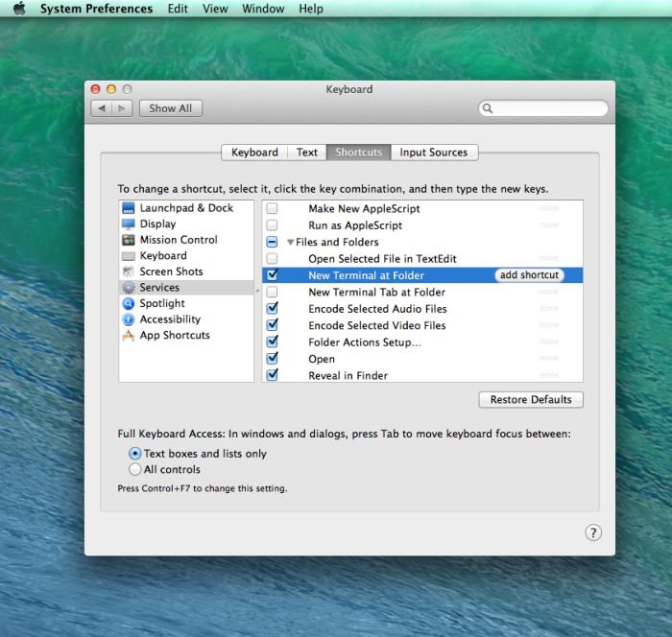
Task: Uncheck Encode Selected Audio Files checkbox
Action: pos(272,308)
